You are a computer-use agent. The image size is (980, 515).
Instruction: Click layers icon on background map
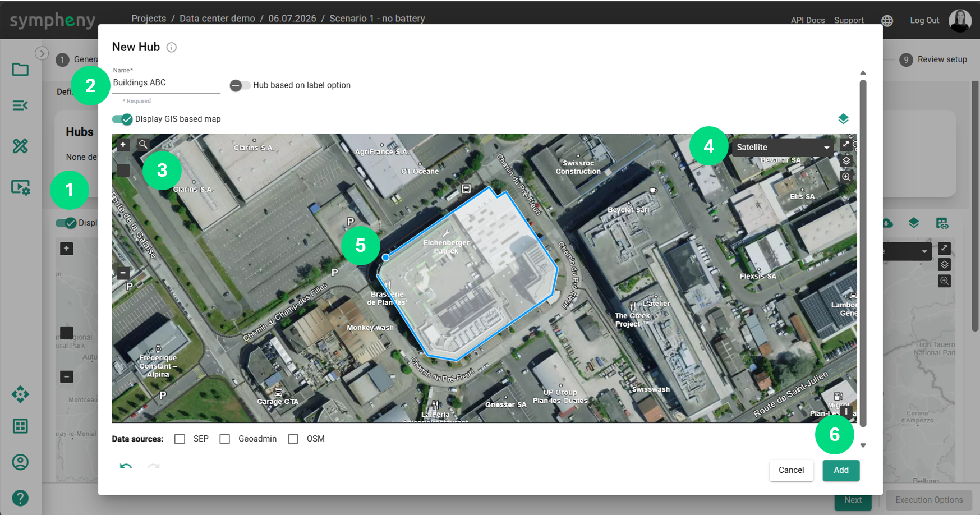945,265
